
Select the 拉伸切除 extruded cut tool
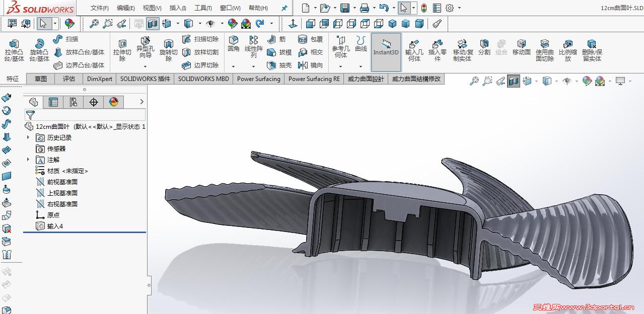tap(122, 50)
